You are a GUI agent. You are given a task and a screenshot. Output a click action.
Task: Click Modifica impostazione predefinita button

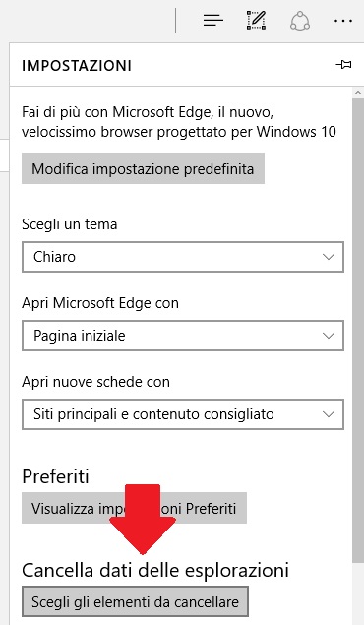143,168
